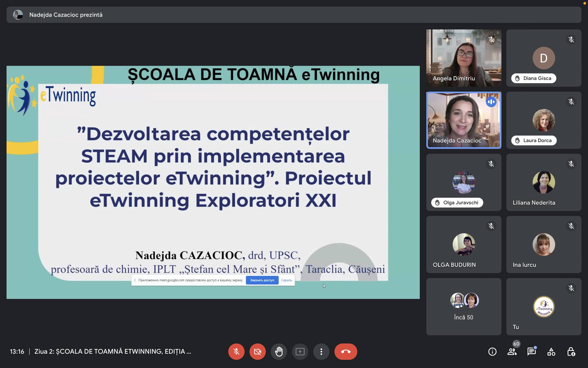
Task: Click Laura Dorca raised hand label
Action: 534,140
